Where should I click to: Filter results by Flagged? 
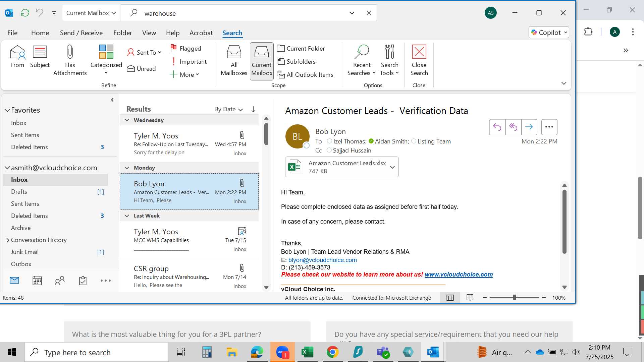pos(186,48)
